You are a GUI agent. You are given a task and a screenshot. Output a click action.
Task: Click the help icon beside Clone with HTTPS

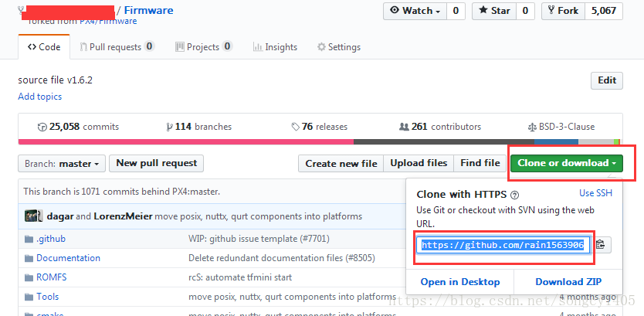coord(514,195)
